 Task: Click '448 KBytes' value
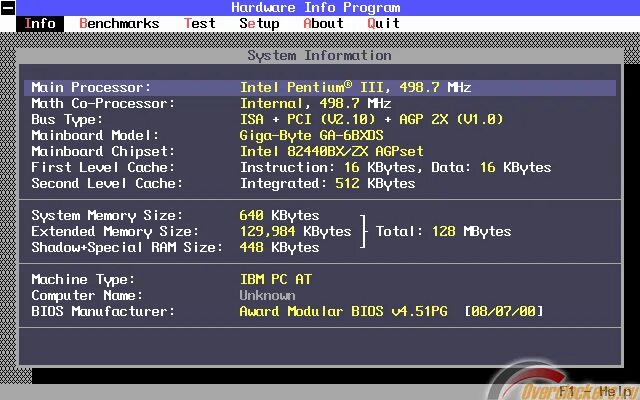(x=280, y=247)
